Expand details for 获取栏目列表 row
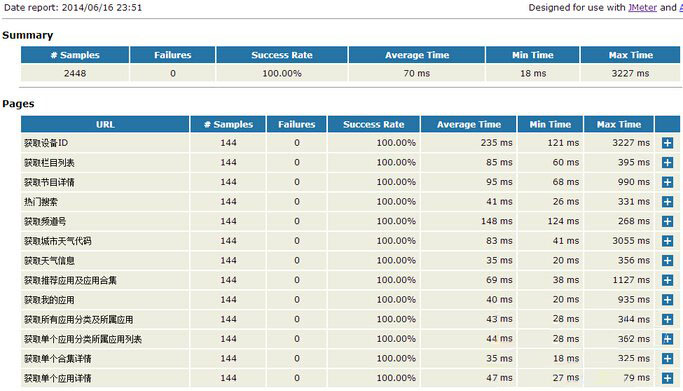The height and width of the screenshot is (391, 683). [x=667, y=162]
